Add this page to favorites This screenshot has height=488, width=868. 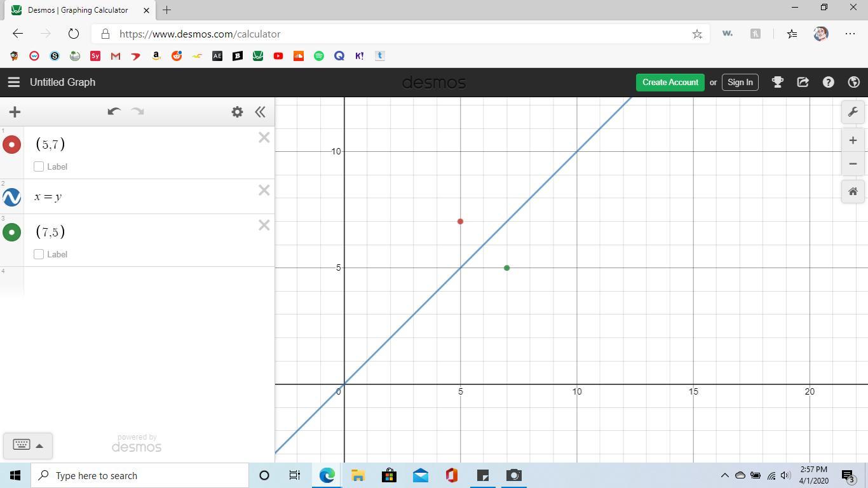[697, 34]
